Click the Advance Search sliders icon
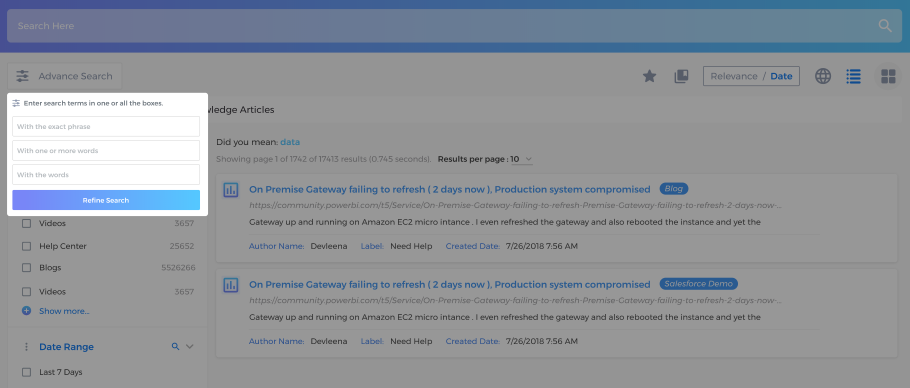Viewport: 910px width, 388px height. click(x=23, y=76)
